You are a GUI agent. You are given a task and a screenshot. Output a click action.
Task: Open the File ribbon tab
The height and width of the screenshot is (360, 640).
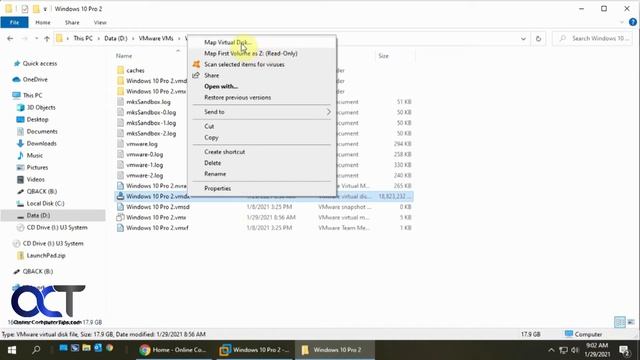click(x=14, y=22)
